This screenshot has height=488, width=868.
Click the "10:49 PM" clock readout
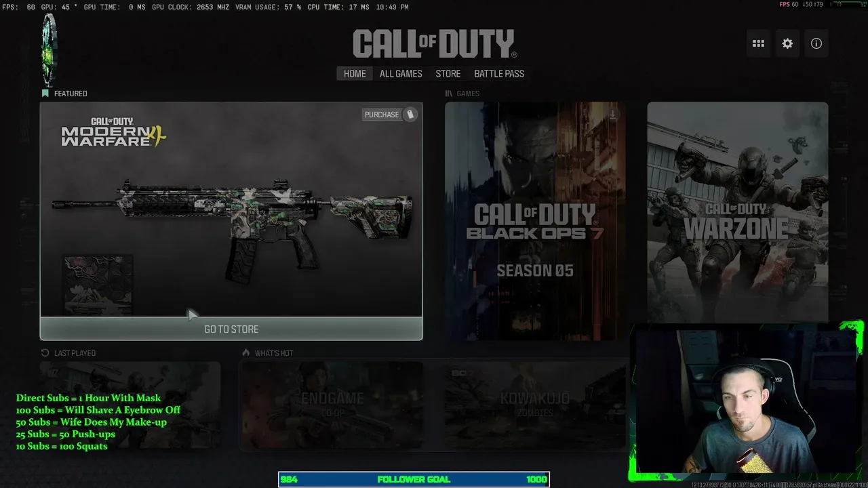click(x=391, y=7)
